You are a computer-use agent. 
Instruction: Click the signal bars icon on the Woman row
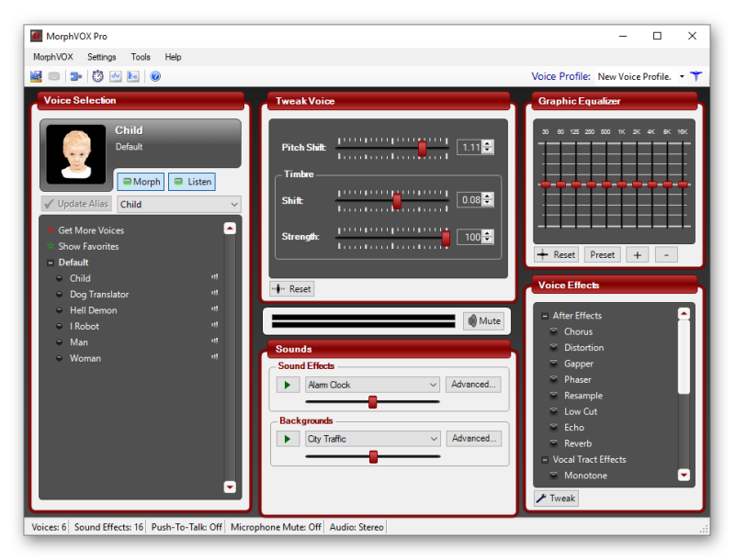215,357
